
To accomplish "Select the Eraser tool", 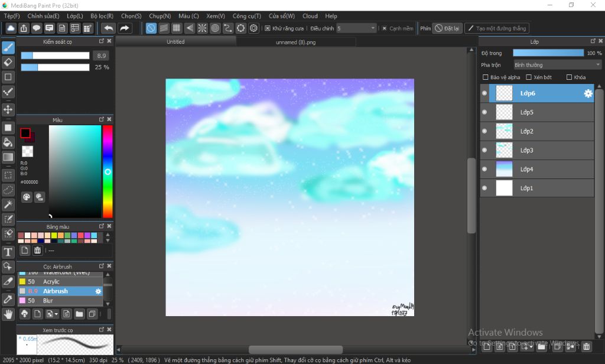I will [x=8, y=62].
